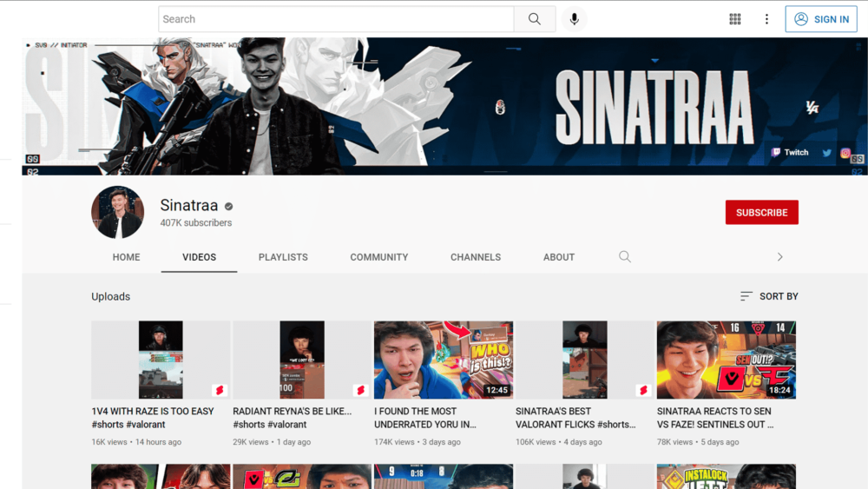The width and height of the screenshot is (868, 489).
Task: Open the Underrated Yoru video thumbnail
Action: click(444, 360)
